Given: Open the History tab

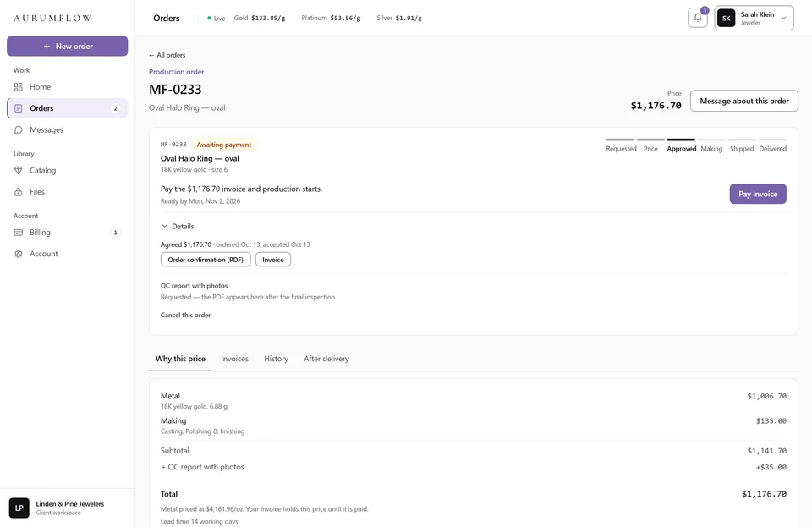Looking at the screenshot, I should point(276,359).
